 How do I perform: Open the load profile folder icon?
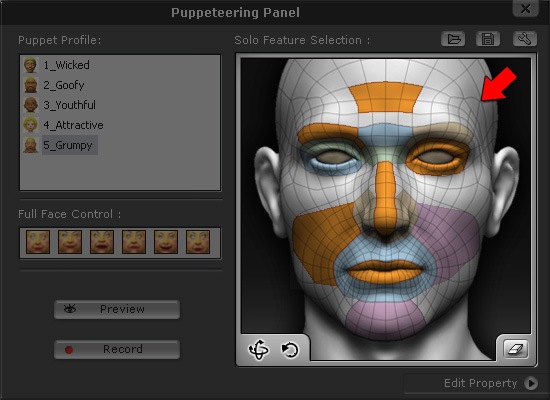coord(453,39)
